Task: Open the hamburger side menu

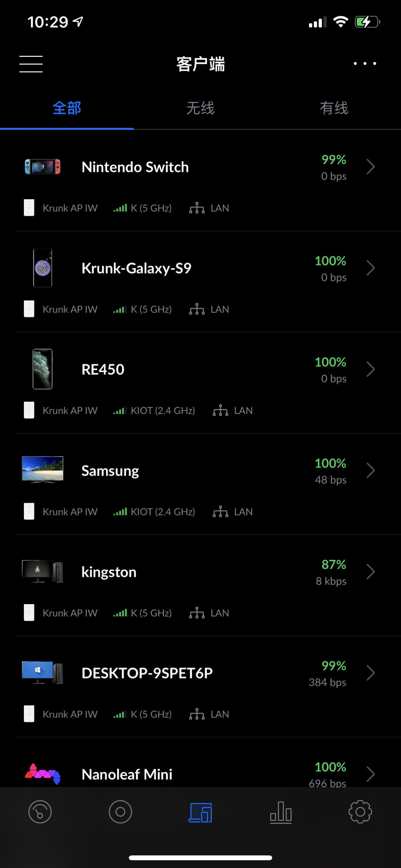Action: click(31, 64)
